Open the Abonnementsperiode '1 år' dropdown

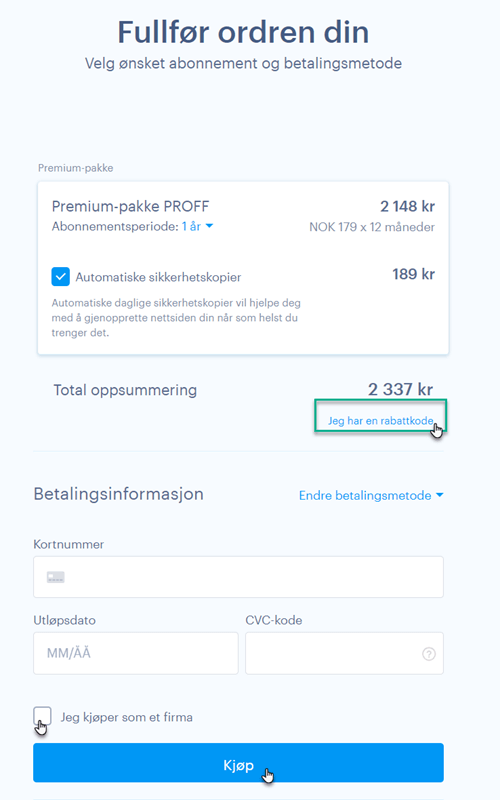coord(197,227)
